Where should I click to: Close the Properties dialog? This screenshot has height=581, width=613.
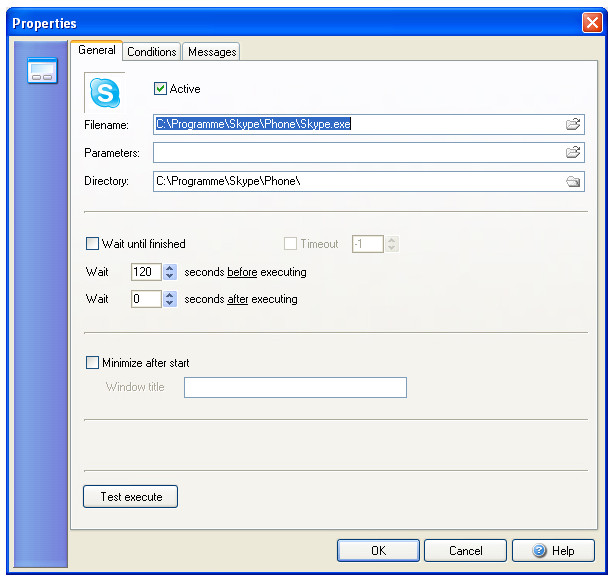(x=592, y=23)
